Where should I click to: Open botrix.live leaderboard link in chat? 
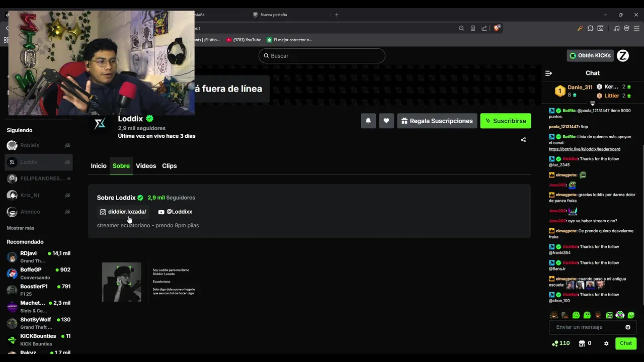(585, 149)
